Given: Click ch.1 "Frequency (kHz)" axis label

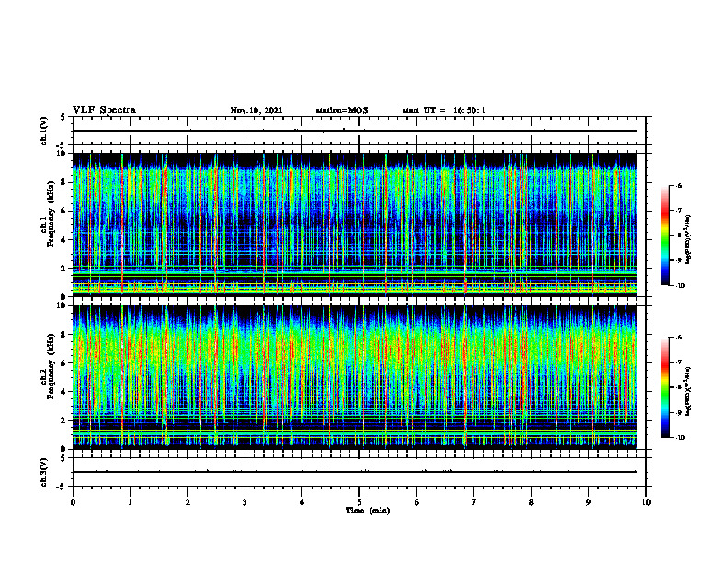Looking at the screenshot, I should pyautogui.click(x=51, y=215).
